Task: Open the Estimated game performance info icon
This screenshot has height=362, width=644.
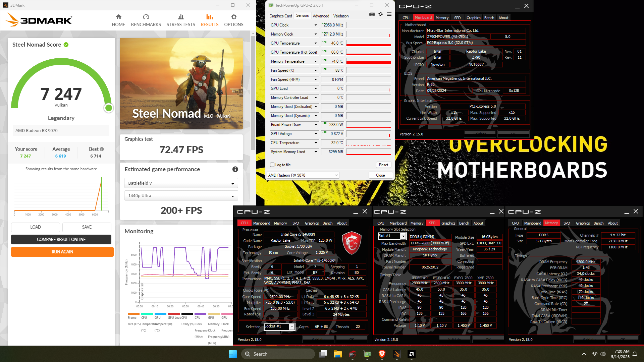Action: click(x=235, y=169)
